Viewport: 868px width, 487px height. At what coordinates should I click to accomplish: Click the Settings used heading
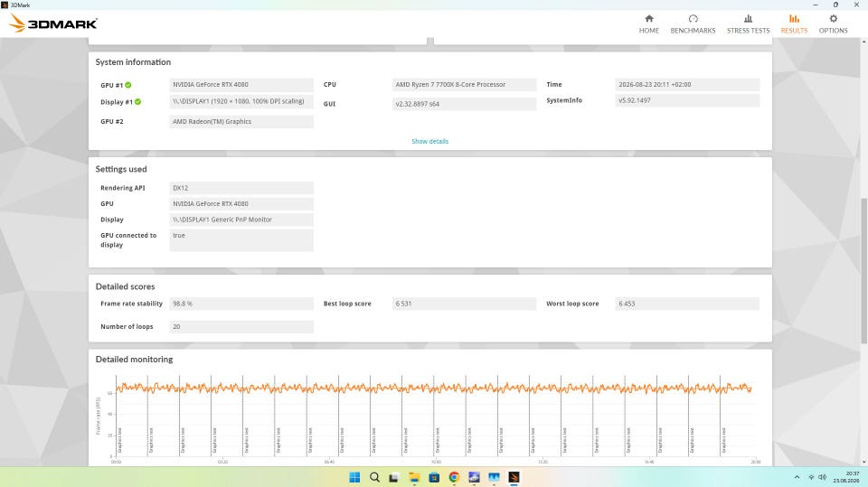pyautogui.click(x=120, y=169)
